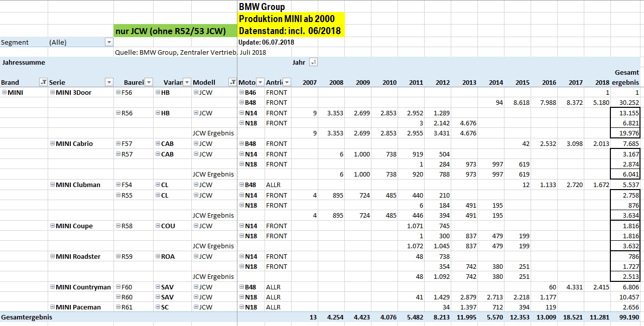Collapse the MINI Cabrio series
644x326 pixels.
pos(53,143)
